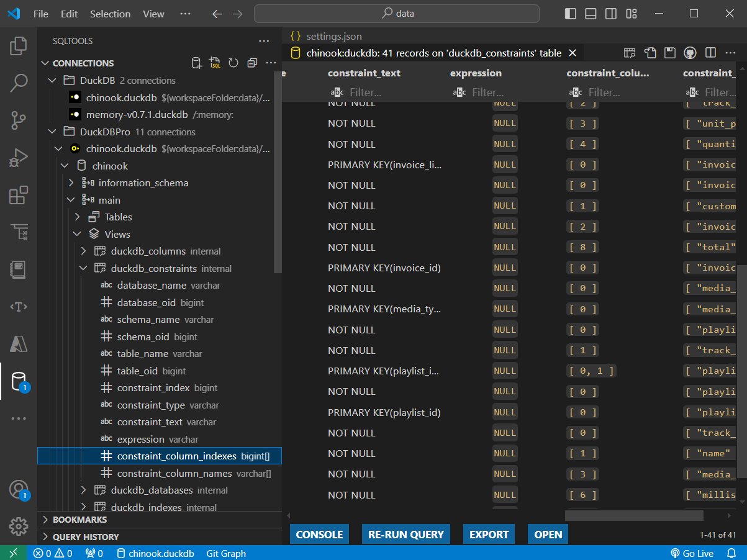Screen dimensions: 747x560
Task: Create a new SQL file from CONNECTIONS header
Action: click(215, 63)
